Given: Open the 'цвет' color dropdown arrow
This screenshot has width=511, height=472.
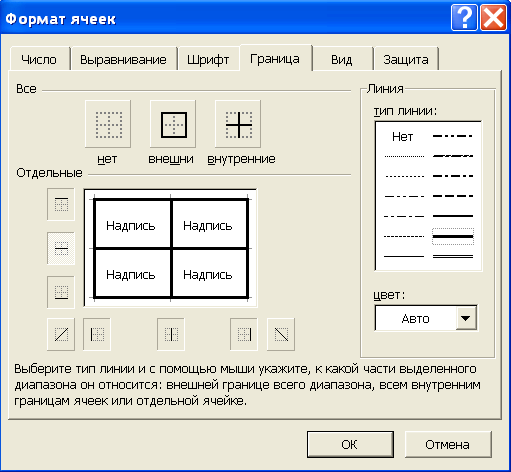Looking at the screenshot, I should click(x=466, y=318).
